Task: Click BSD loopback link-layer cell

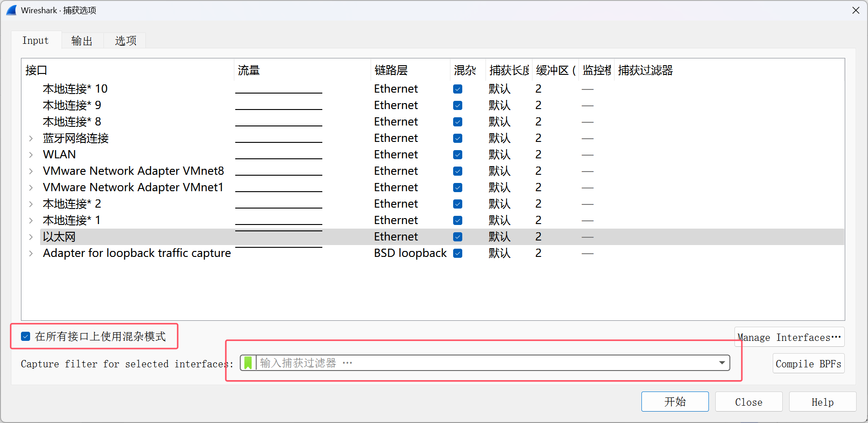Action: [x=410, y=253]
